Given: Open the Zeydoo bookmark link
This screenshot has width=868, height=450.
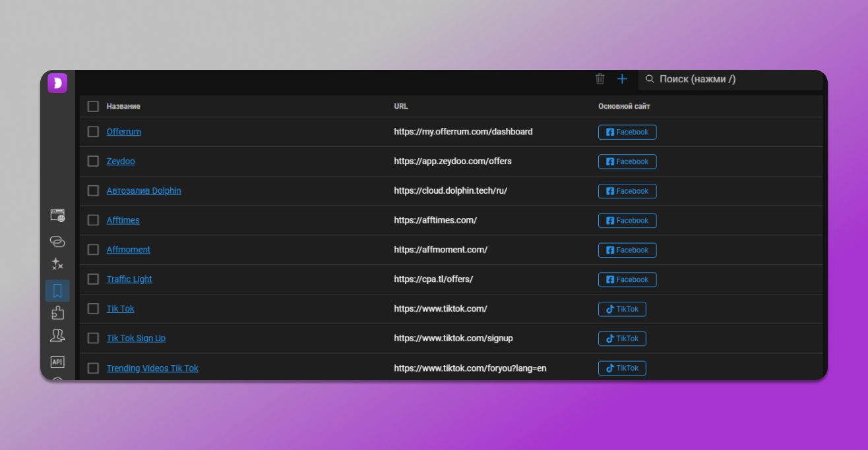Looking at the screenshot, I should click(x=121, y=161).
